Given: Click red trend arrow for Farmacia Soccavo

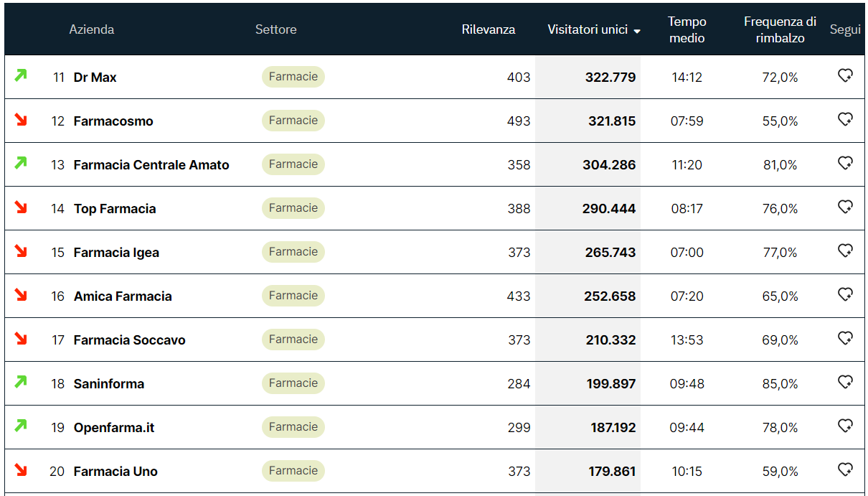Looking at the screenshot, I should [21, 338].
